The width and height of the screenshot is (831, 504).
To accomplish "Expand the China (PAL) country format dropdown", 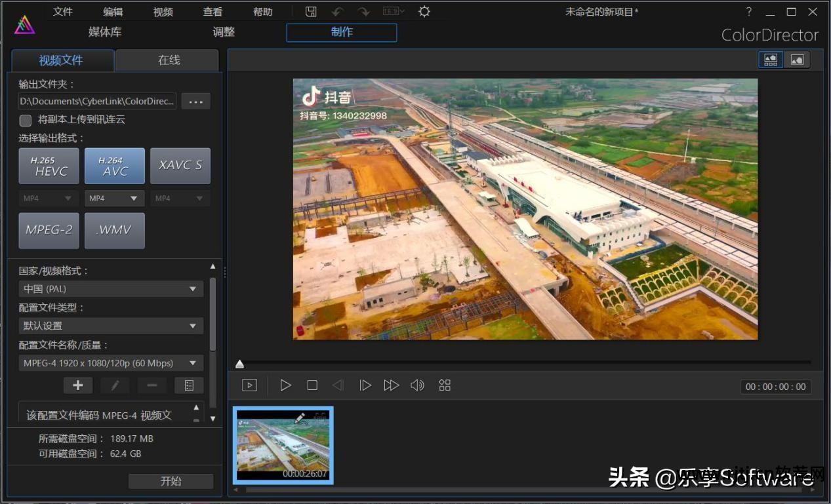I will click(x=111, y=289).
